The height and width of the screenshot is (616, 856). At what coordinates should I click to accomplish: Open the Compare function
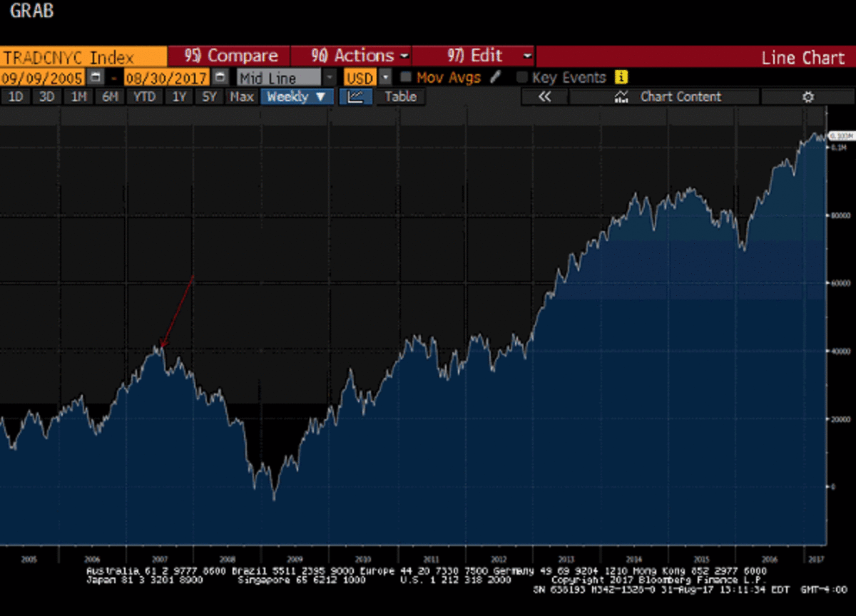click(x=229, y=56)
